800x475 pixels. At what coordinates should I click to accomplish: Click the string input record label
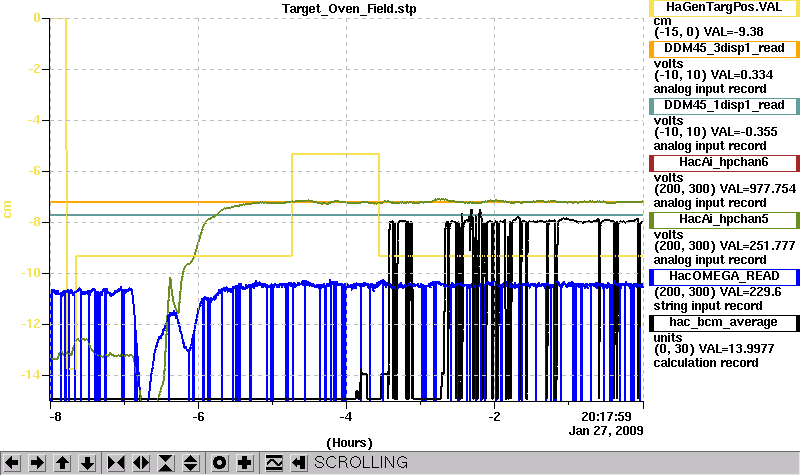click(708, 306)
